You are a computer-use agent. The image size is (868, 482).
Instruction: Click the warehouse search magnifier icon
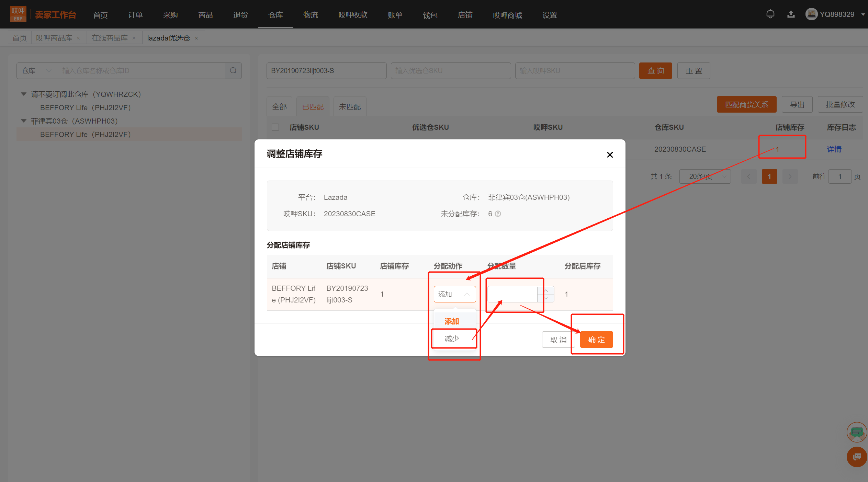pyautogui.click(x=233, y=71)
